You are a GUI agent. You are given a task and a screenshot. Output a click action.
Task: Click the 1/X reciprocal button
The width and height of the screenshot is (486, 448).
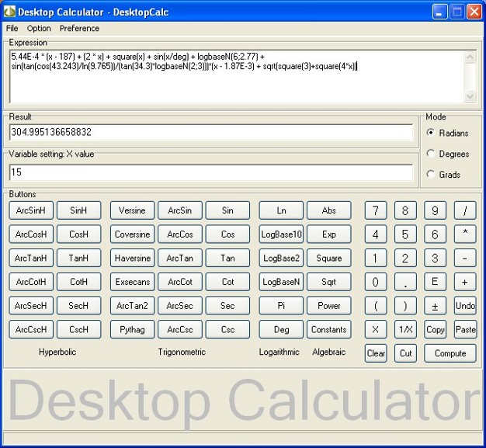coord(405,329)
